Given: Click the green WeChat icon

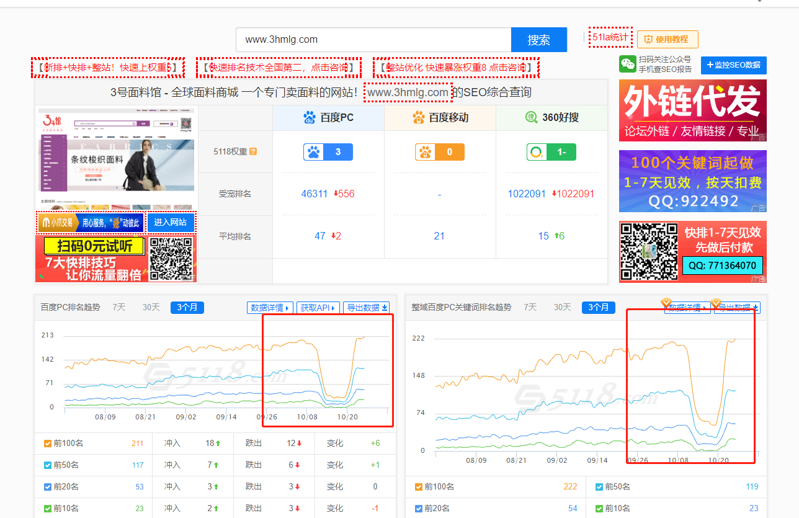Looking at the screenshot, I should 627,64.
